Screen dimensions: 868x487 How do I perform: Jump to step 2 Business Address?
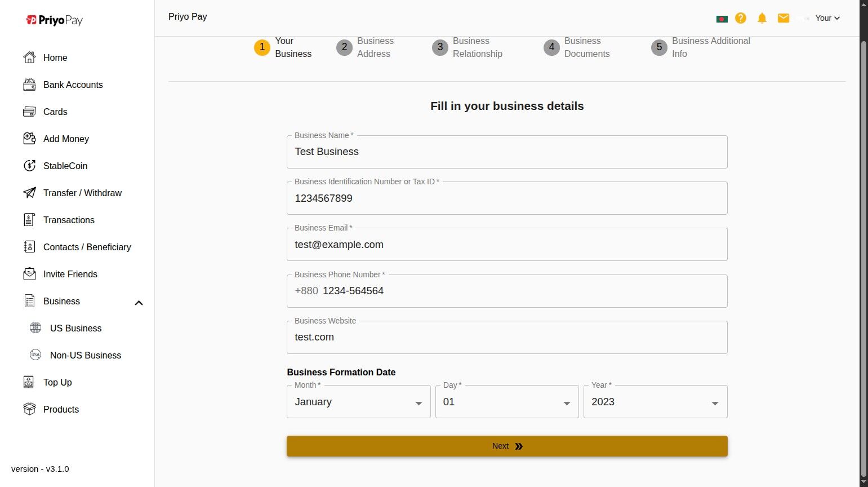[x=365, y=47]
